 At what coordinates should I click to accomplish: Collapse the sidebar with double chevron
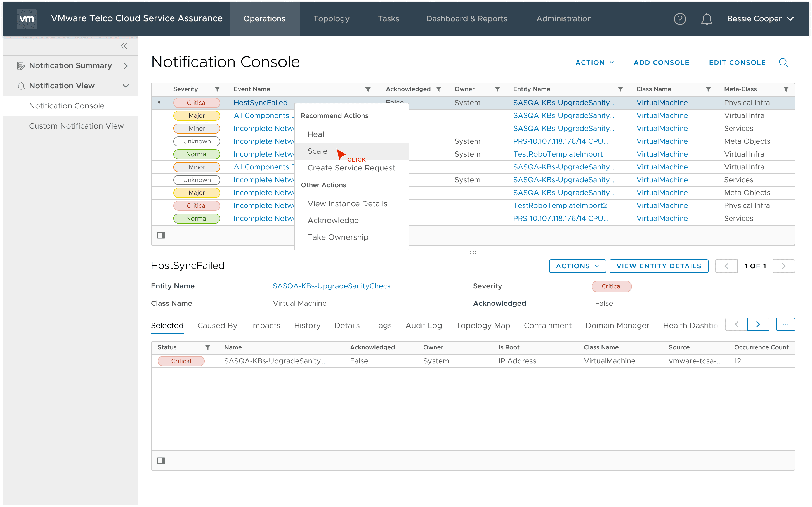(x=124, y=46)
